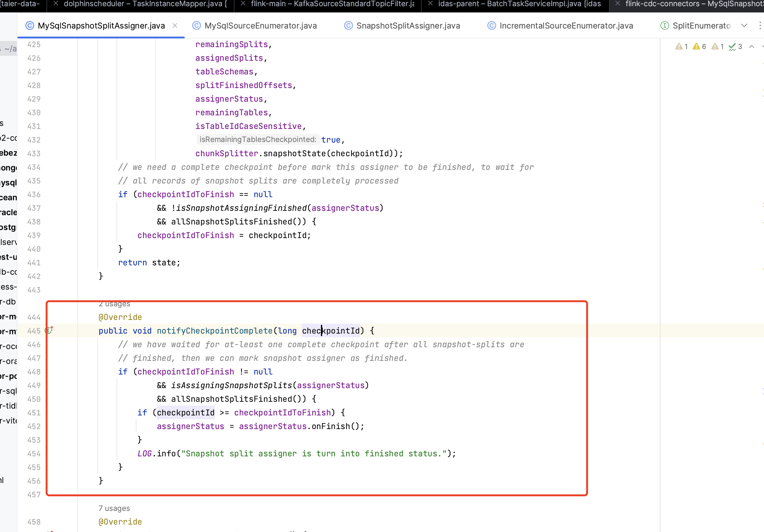The height and width of the screenshot is (532, 764).
Task: Click the class icon on SnapshotSplitAssigner tab
Action: coord(348,26)
